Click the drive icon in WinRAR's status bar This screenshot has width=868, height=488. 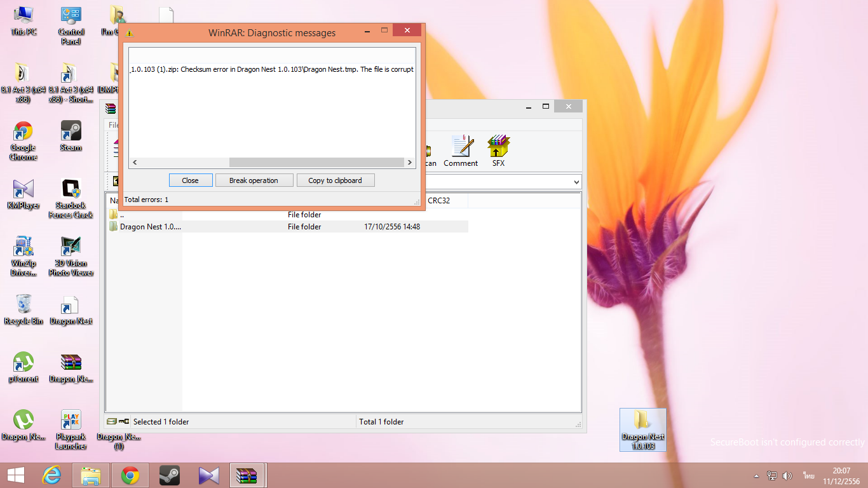click(x=111, y=421)
